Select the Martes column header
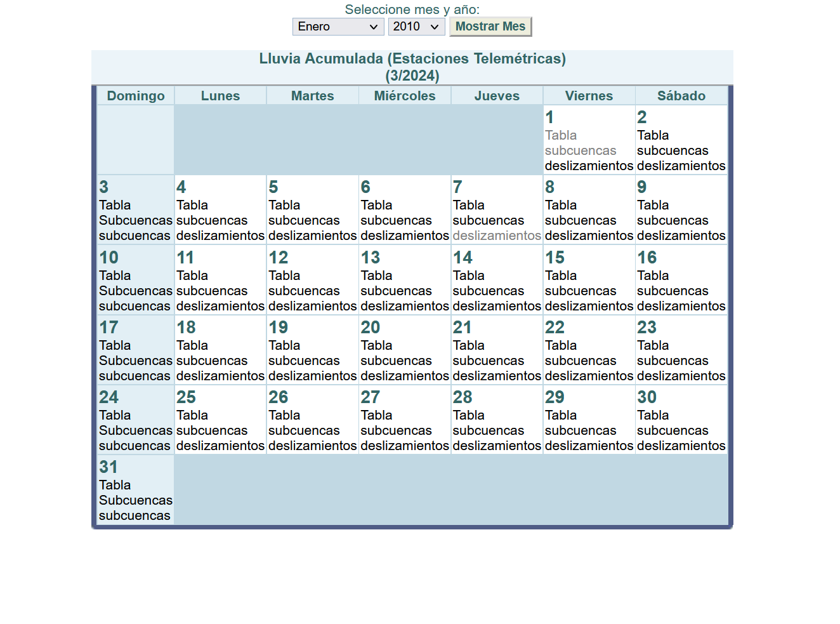The width and height of the screenshot is (840, 624). [312, 96]
